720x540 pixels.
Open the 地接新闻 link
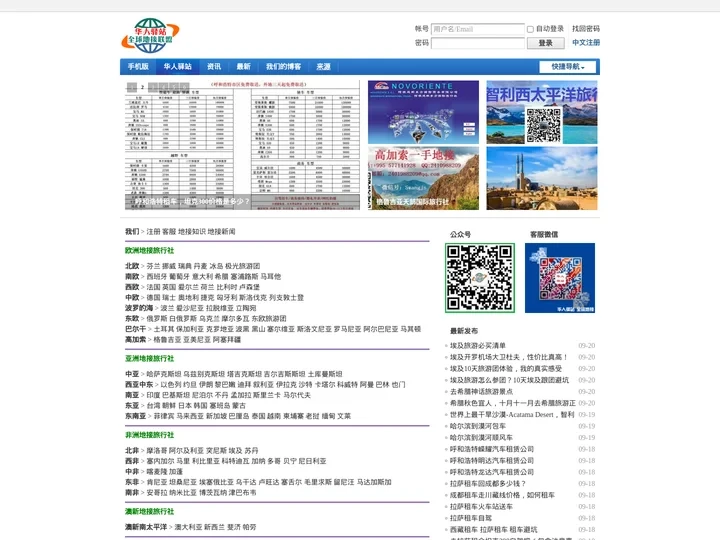221,231
